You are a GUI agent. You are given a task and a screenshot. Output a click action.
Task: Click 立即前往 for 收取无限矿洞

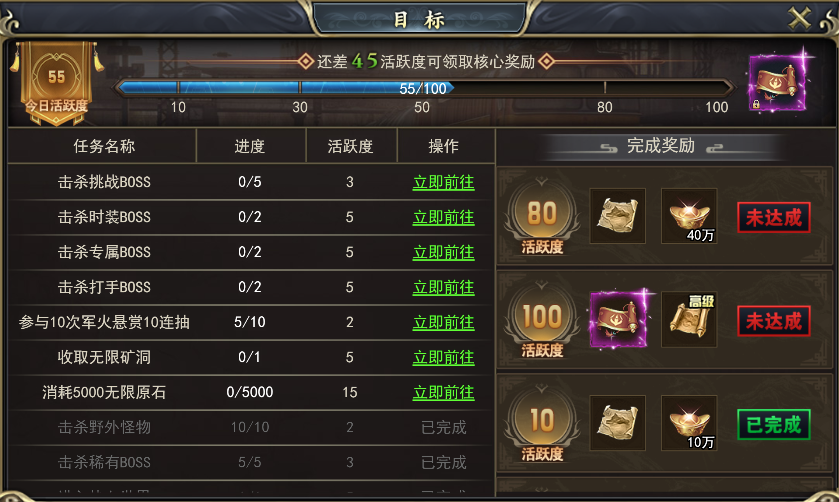pos(443,358)
